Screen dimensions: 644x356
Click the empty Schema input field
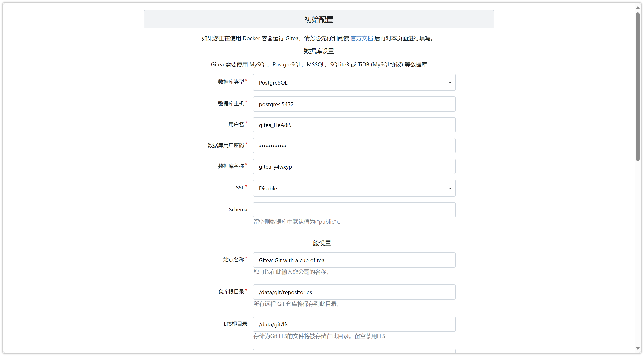click(x=354, y=210)
